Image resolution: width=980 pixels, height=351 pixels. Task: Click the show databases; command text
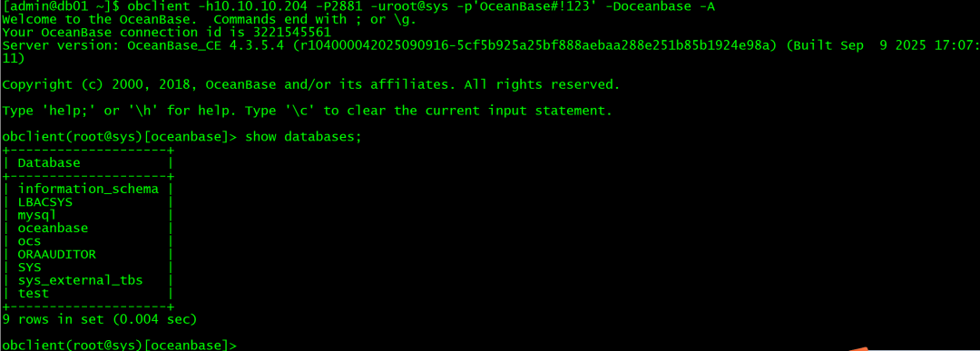tap(304, 137)
